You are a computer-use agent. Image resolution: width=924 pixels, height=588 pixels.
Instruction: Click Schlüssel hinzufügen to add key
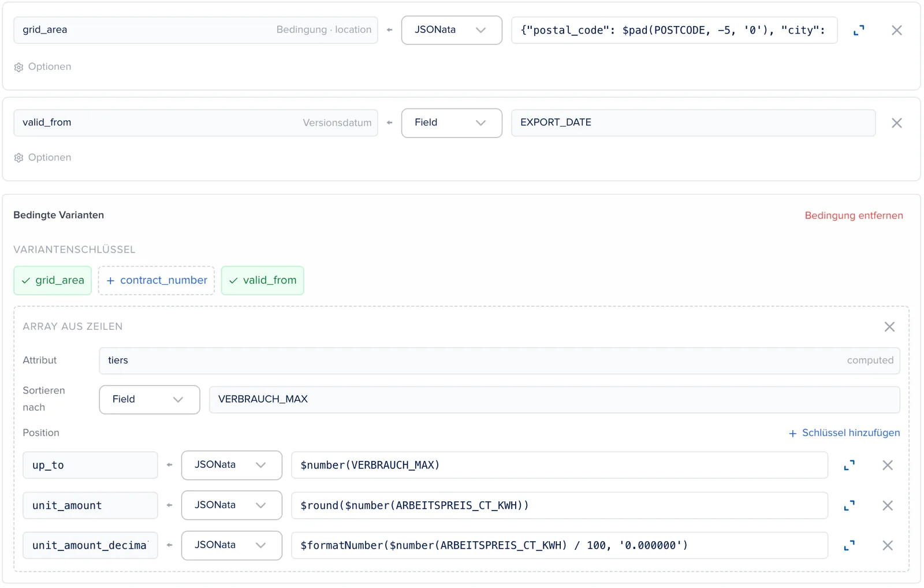(844, 433)
